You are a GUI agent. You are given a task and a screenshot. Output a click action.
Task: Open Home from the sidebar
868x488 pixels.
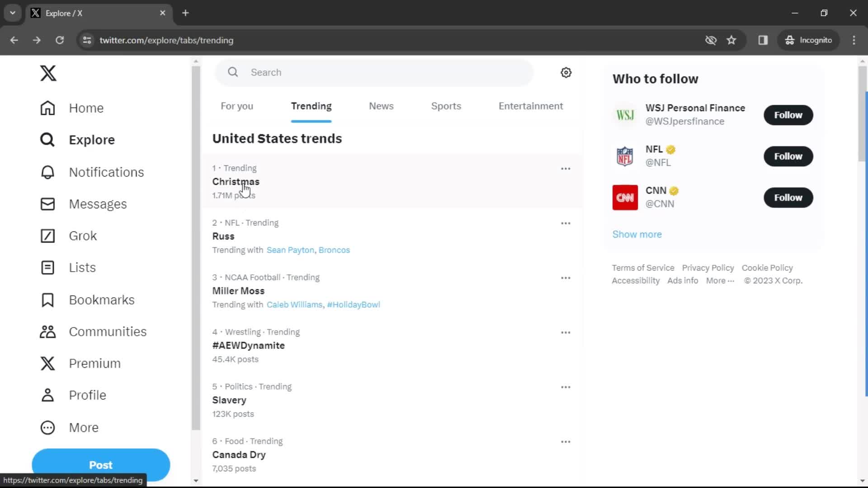[72, 108]
